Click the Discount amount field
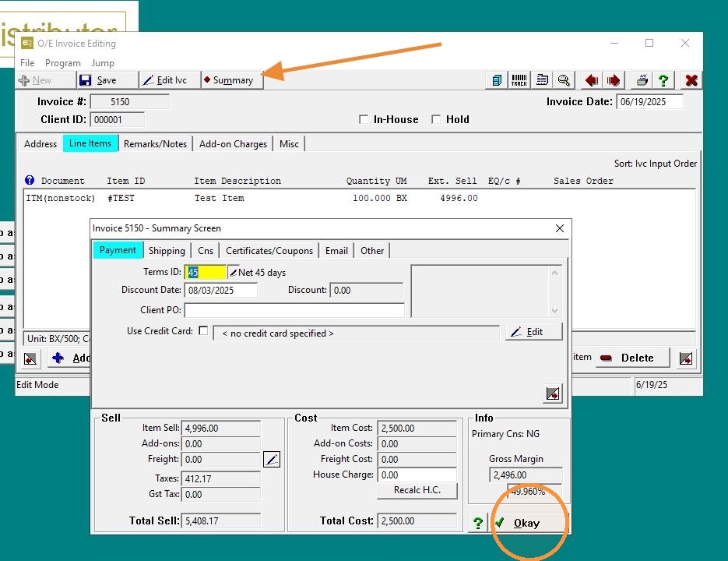The width and height of the screenshot is (728, 561). 366,290
